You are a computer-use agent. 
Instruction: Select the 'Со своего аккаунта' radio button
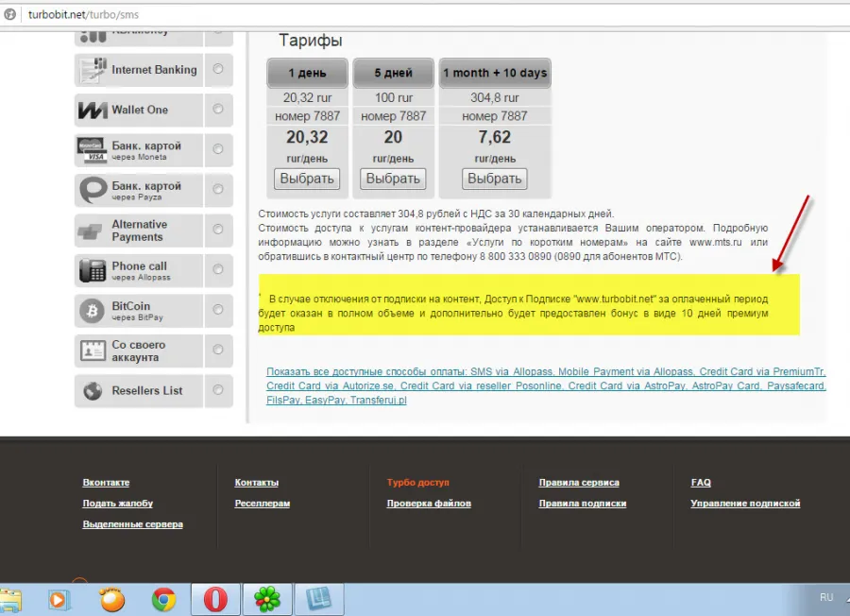coord(218,350)
